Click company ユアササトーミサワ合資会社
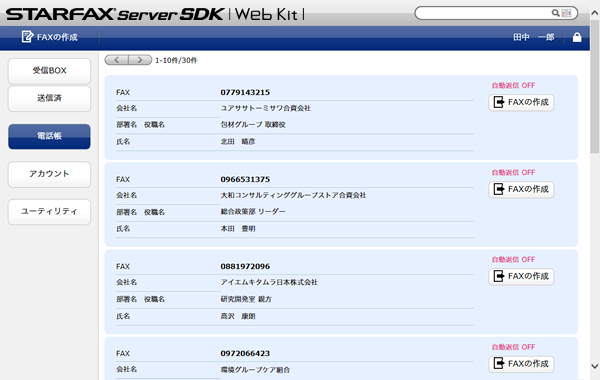 pos(266,108)
